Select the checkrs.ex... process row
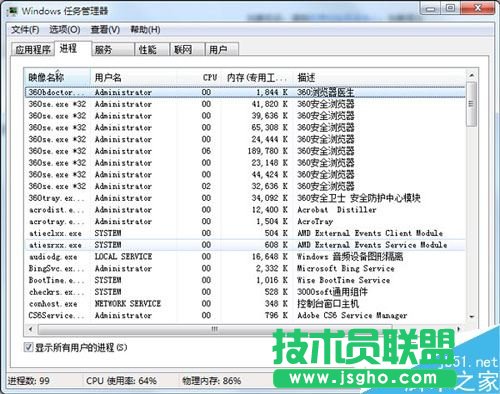Screen dimensions: 500x394 pyautogui.click(x=245, y=292)
